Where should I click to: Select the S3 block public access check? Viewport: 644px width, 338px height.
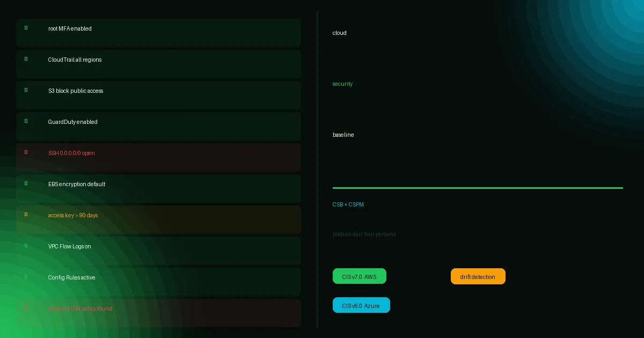point(158,95)
